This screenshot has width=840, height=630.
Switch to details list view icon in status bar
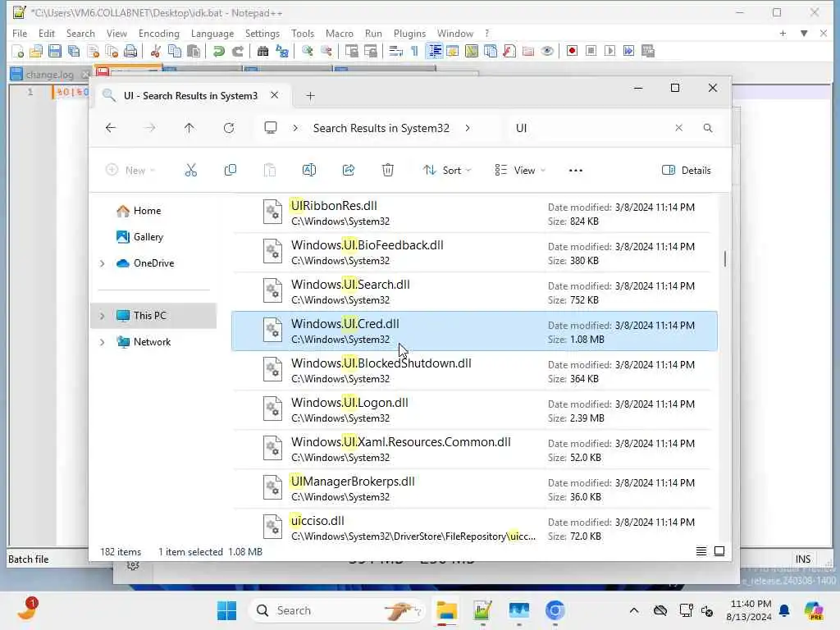coord(701,551)
